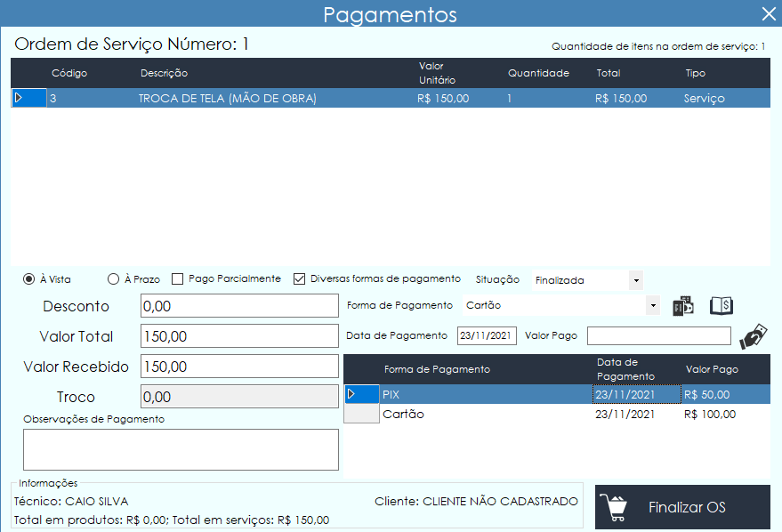Sort by the Descrição column header
Image resolution: width=782 pixels, height=532 pixels.
pyautogui.click(x=164, y=73)
